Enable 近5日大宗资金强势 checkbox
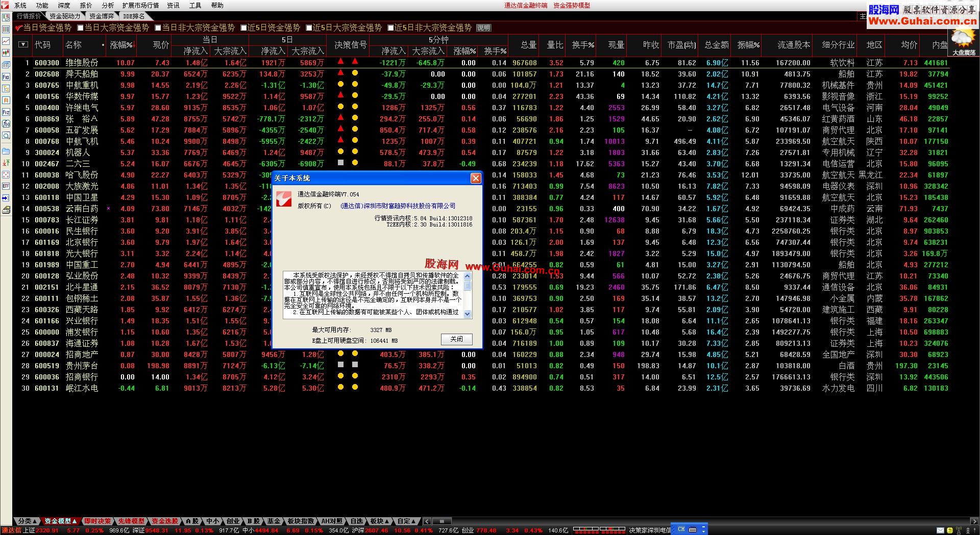980x535 pixels. (x=309, y=28)
